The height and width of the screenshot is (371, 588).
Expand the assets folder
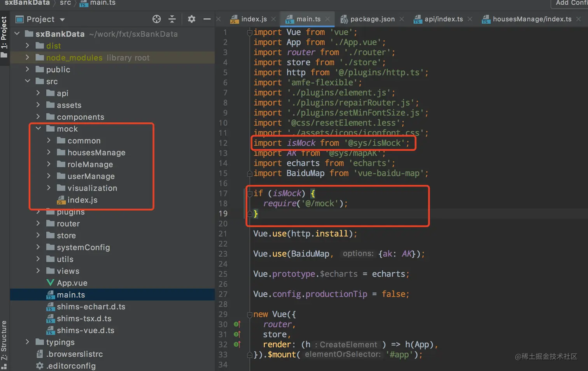pos(38,105)
